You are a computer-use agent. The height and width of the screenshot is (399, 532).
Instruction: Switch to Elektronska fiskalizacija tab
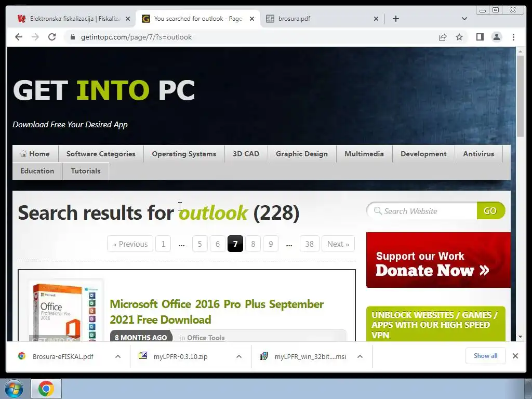(73, 19)
